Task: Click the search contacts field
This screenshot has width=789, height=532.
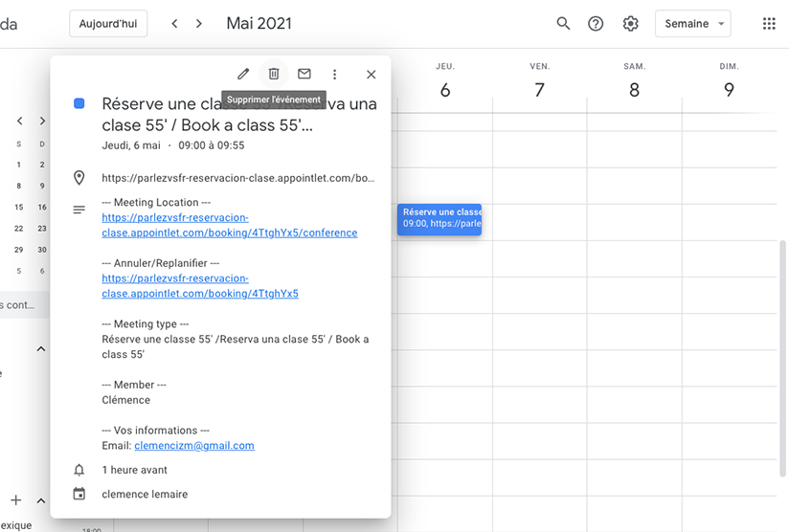Action: click(24, 304)
